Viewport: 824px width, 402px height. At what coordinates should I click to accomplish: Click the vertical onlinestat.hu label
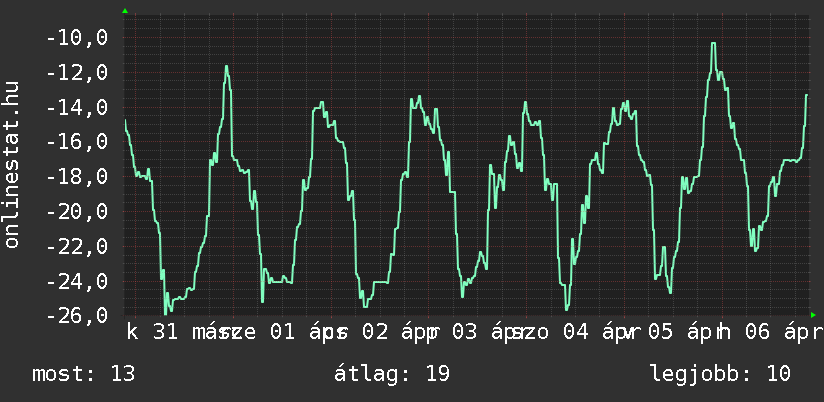tap(13, 163)
